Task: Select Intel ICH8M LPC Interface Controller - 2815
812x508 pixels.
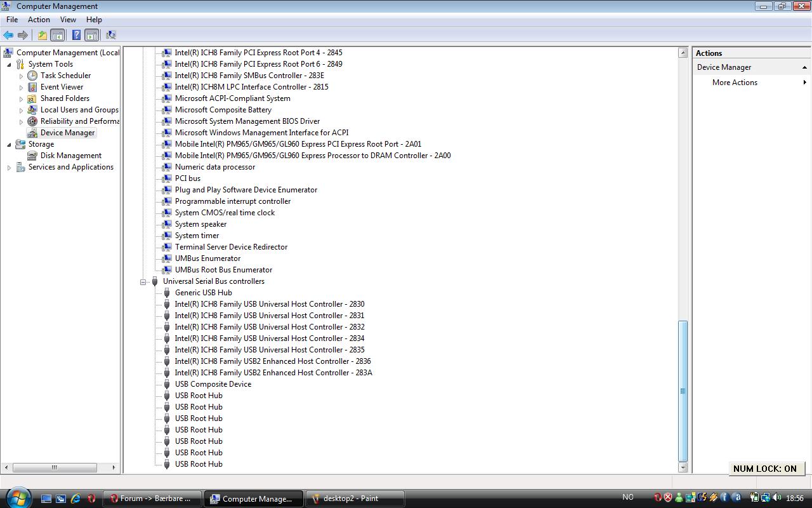Action: tap(252, 87)
